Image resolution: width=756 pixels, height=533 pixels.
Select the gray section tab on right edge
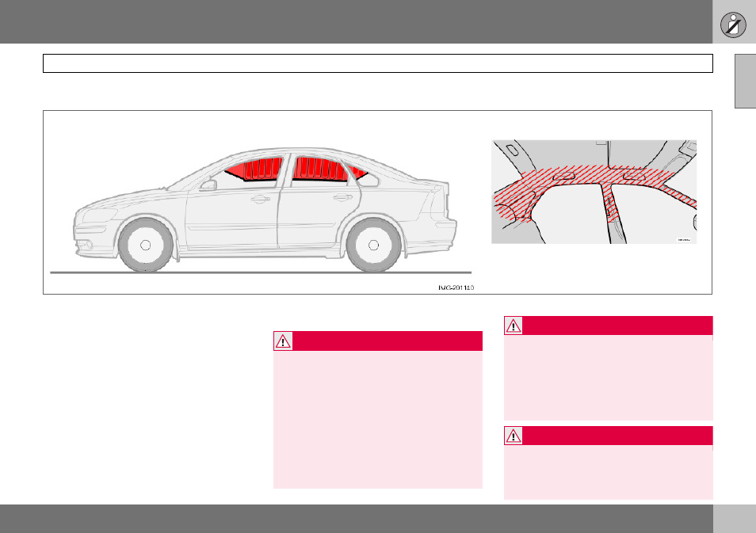pyautogui.click(x=745, y=81)
